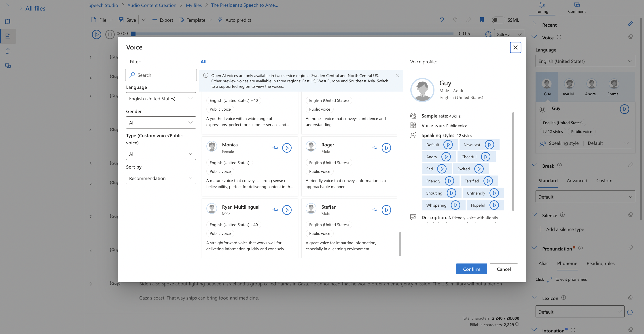Play the Newscast speaking style sample
644x334 pixels.
(489, 145)
